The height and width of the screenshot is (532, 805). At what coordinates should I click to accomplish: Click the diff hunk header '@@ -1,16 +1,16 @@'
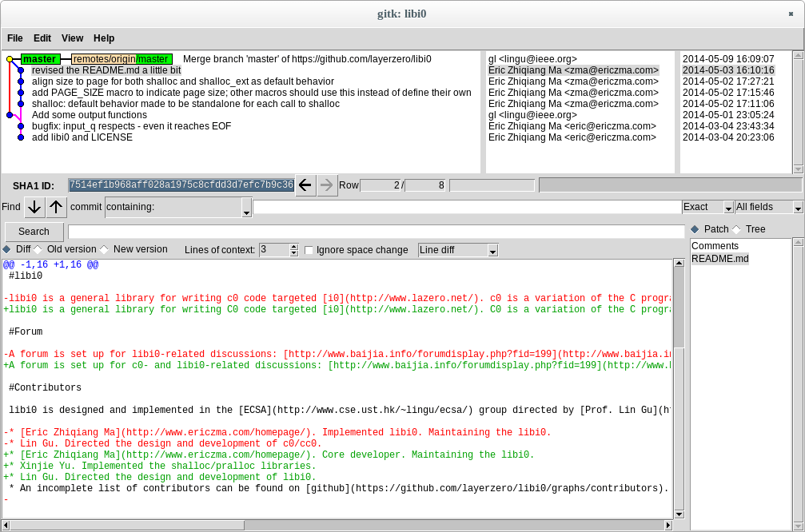point(51,264)
